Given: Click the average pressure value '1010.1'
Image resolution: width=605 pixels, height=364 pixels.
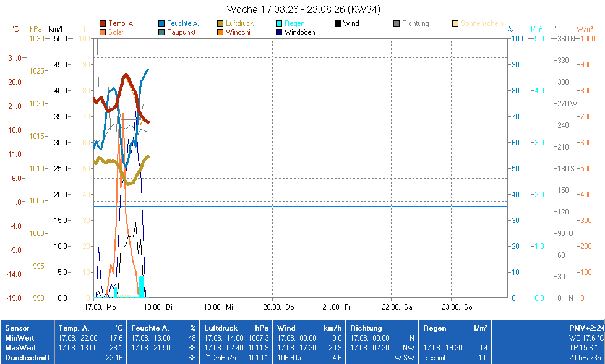Looking at the screenshot, I should click(258, 358).
